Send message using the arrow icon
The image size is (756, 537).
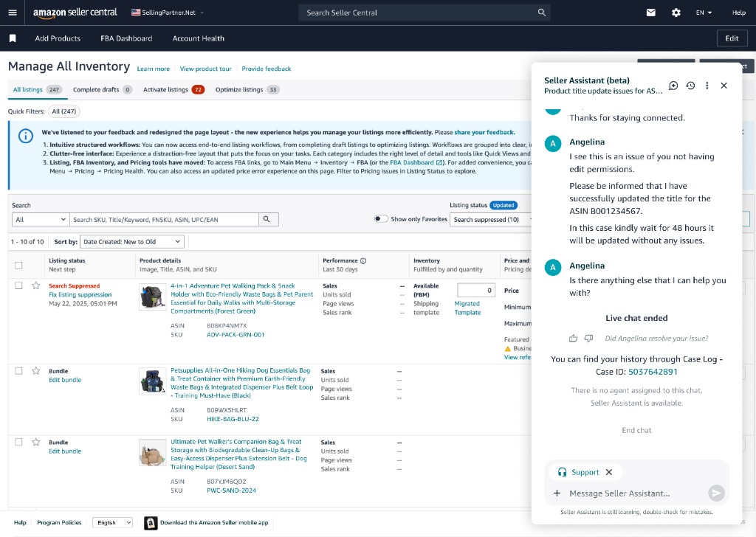pos(715,493)
